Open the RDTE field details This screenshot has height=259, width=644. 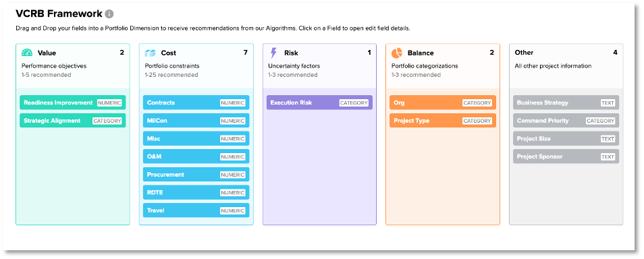point(196,192)
